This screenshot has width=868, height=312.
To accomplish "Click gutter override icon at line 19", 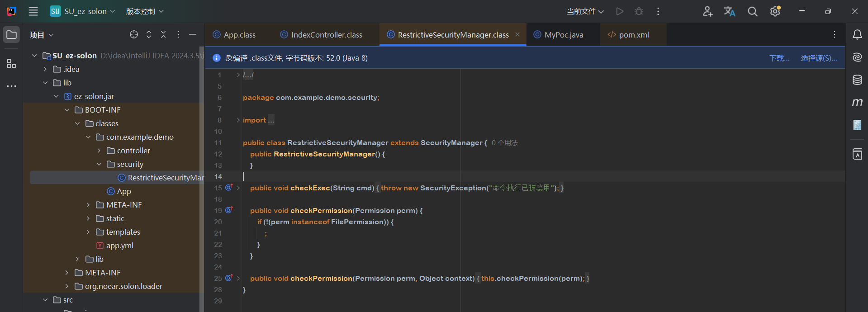I will pos(229,210).
